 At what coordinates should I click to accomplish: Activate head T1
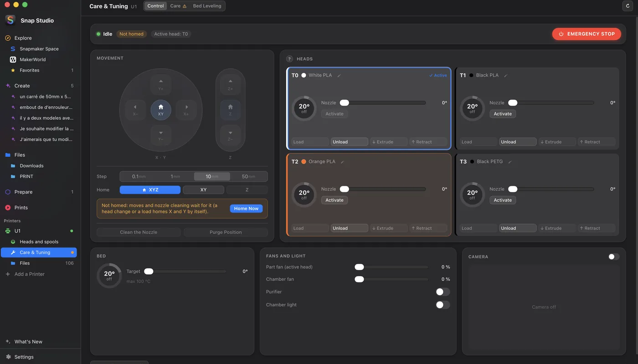pyautogui.click(x=503, y=114)
